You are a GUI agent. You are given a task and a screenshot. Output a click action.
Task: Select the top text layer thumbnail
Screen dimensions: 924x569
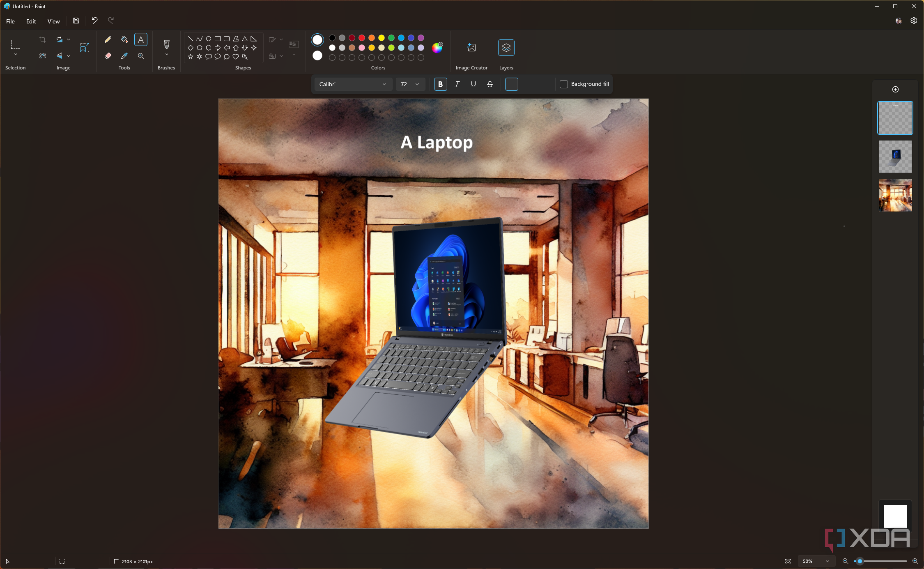[895, 118]
